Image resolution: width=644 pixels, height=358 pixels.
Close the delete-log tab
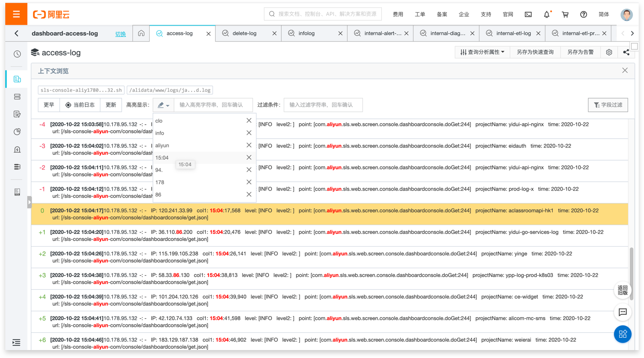coord(274,33)
